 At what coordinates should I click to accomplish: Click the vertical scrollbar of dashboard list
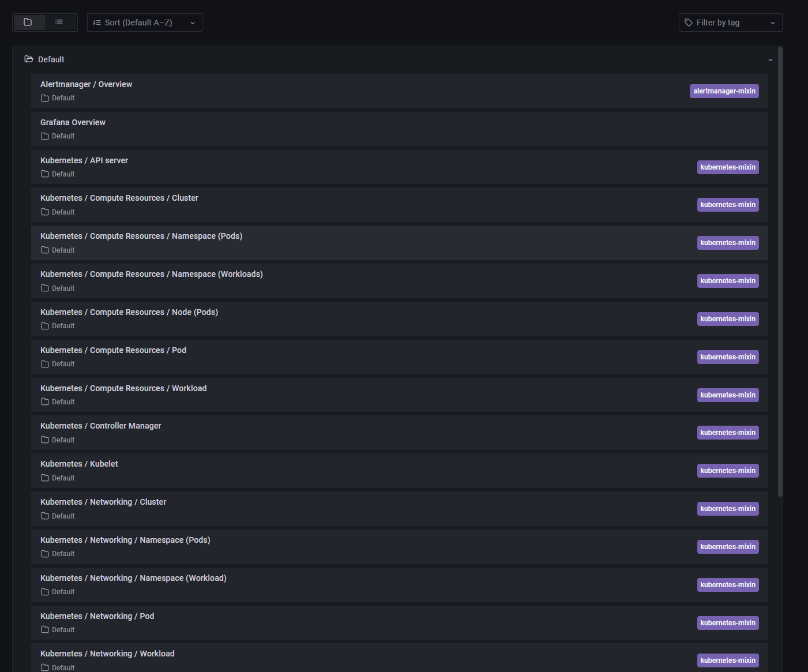point(780,271)
